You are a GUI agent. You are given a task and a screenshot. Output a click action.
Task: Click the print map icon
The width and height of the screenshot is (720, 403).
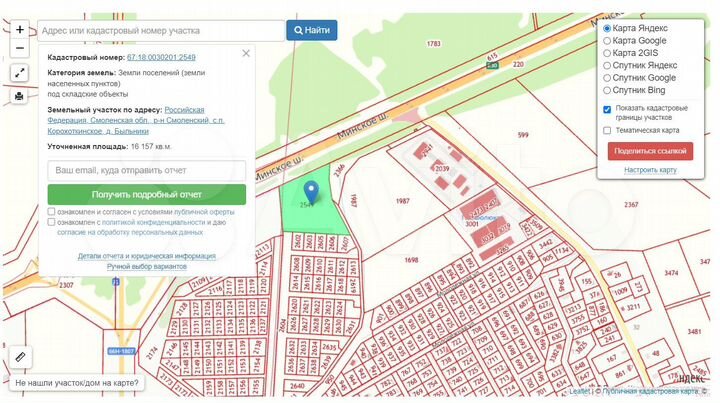click(x=20, y=97)
